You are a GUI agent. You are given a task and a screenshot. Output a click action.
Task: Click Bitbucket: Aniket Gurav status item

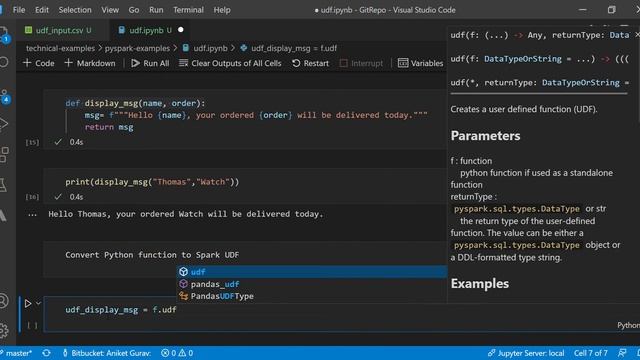click(x=106, y=353)
